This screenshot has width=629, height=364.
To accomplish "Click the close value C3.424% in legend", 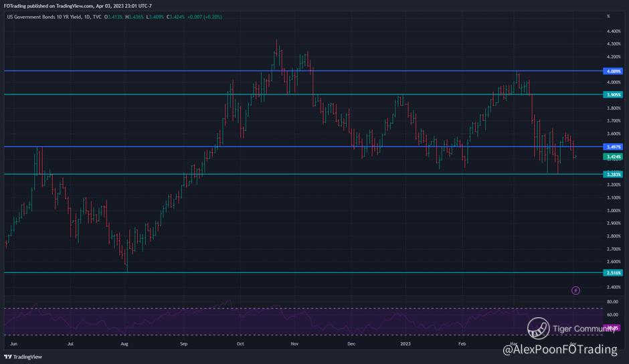I will tap(176, 17).
